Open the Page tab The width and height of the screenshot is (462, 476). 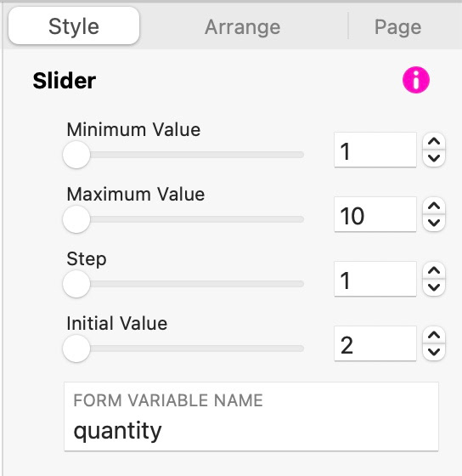click(397, 27)
